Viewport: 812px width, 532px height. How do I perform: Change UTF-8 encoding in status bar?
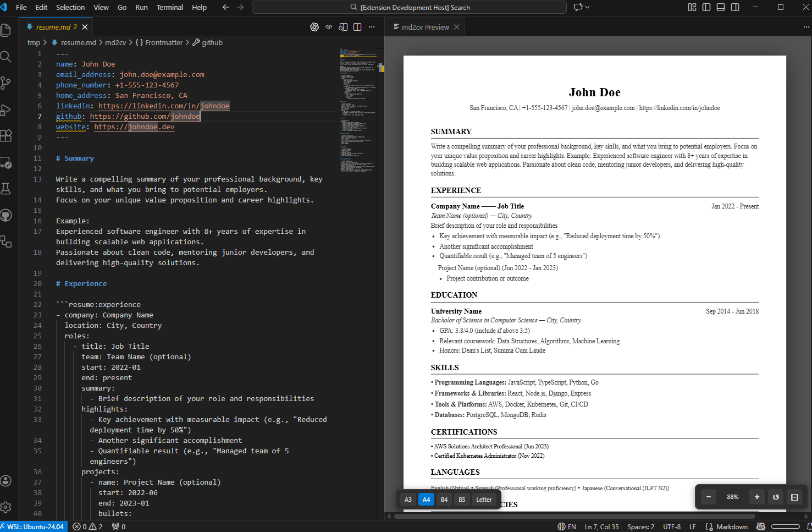672,526
